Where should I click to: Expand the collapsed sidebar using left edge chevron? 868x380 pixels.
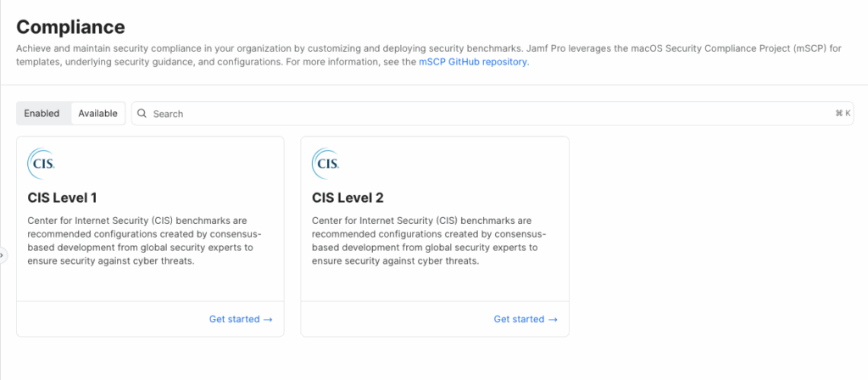pyautogui.click(x=3, y=254)
